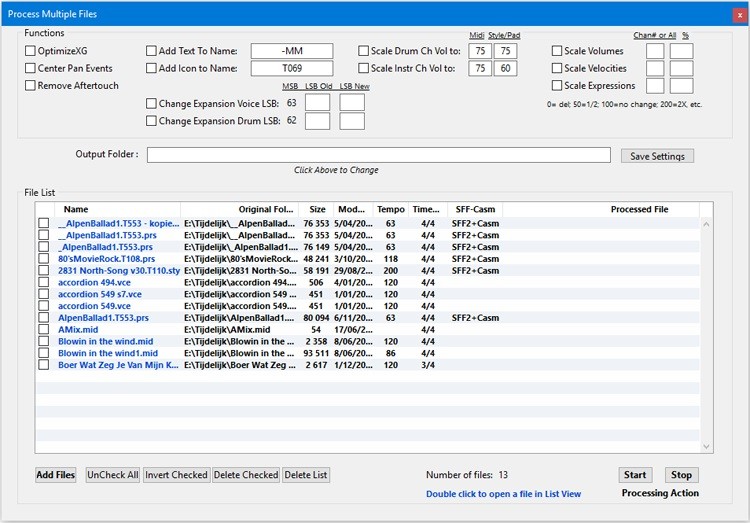Check accordion 494.vce file box
Screen dimensions: 750x523
point(44,282)
